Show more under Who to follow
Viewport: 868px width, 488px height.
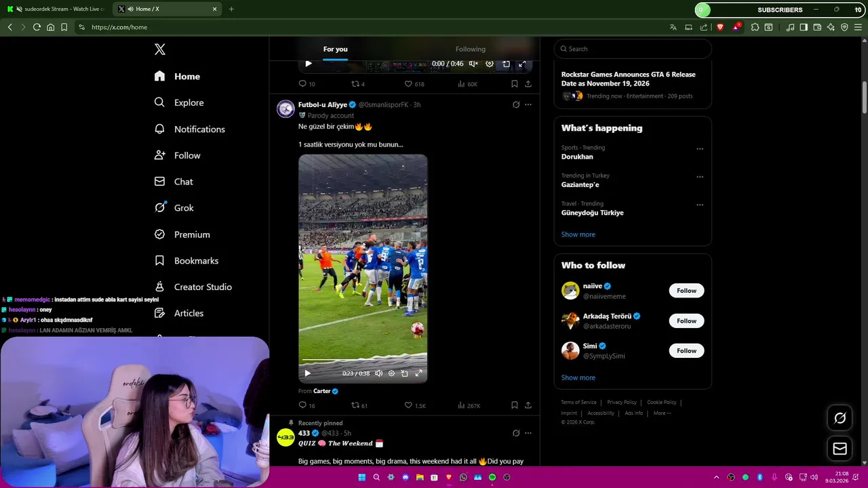(578, 378)
